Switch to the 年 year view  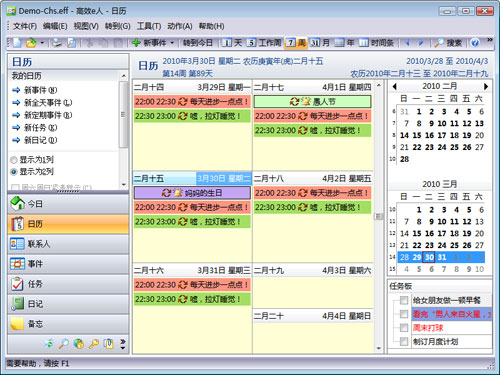[344, 43]
